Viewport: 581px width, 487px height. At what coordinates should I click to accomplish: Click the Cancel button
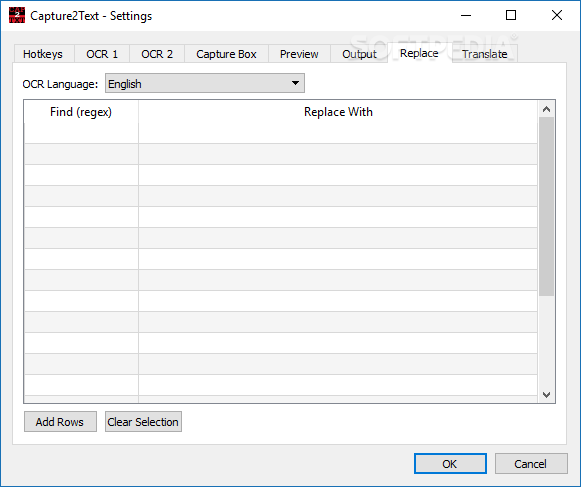531,464
